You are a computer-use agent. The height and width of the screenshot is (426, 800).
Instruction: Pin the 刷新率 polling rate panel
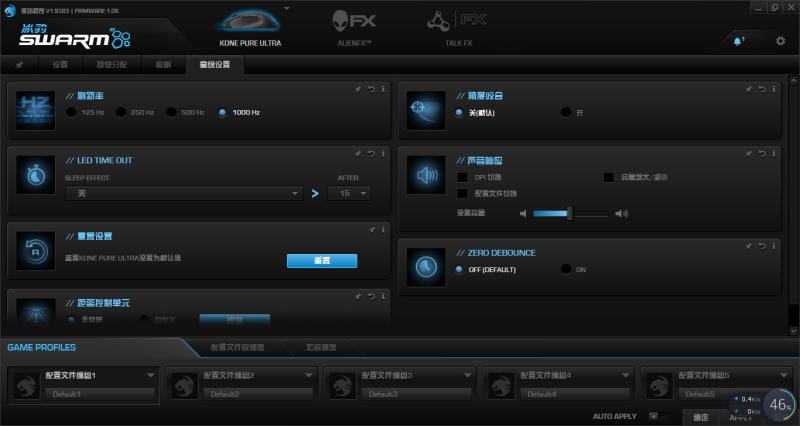point(358,90)
